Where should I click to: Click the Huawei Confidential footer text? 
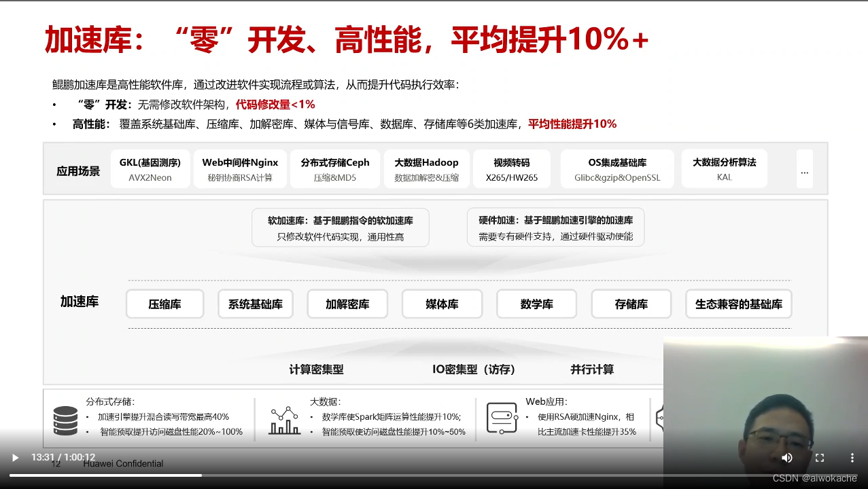[x=123, y=464]
